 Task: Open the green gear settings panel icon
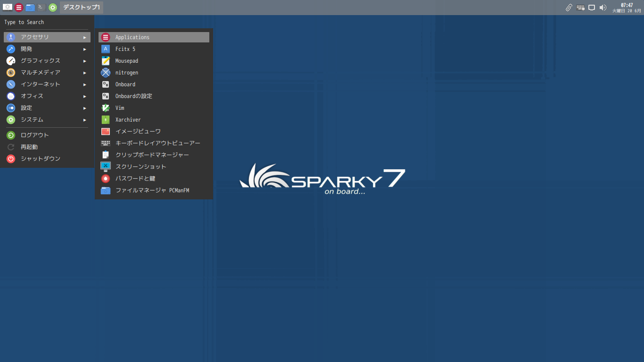pyautogui.click(x=53, y=8)
